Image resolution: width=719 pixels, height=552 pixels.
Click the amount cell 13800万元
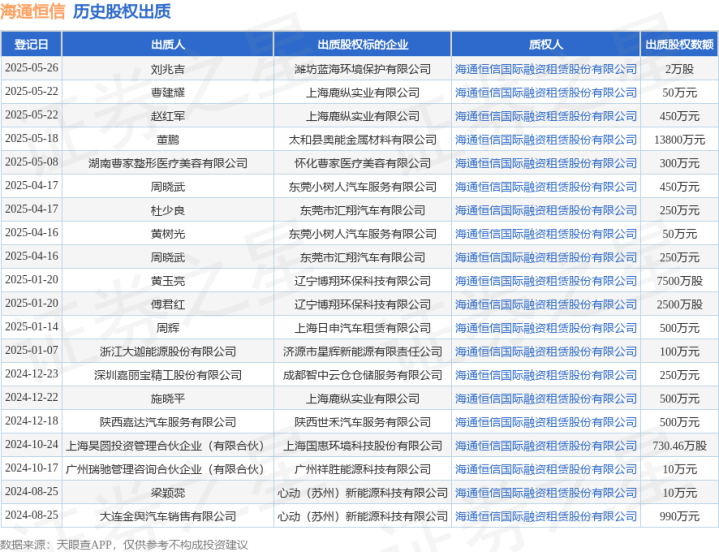point(680,140)
